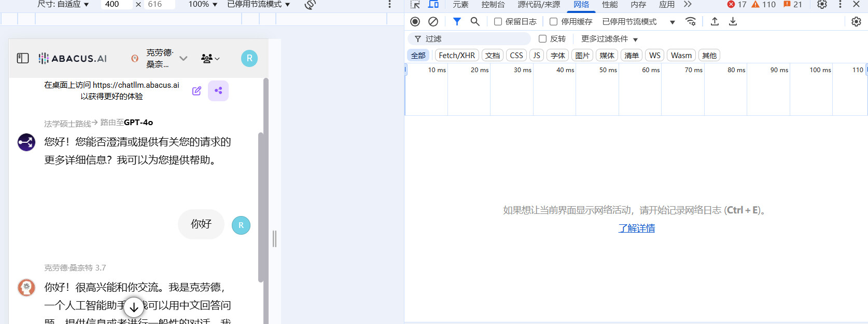Switch to the 性能 tab

tap(609, 5)
